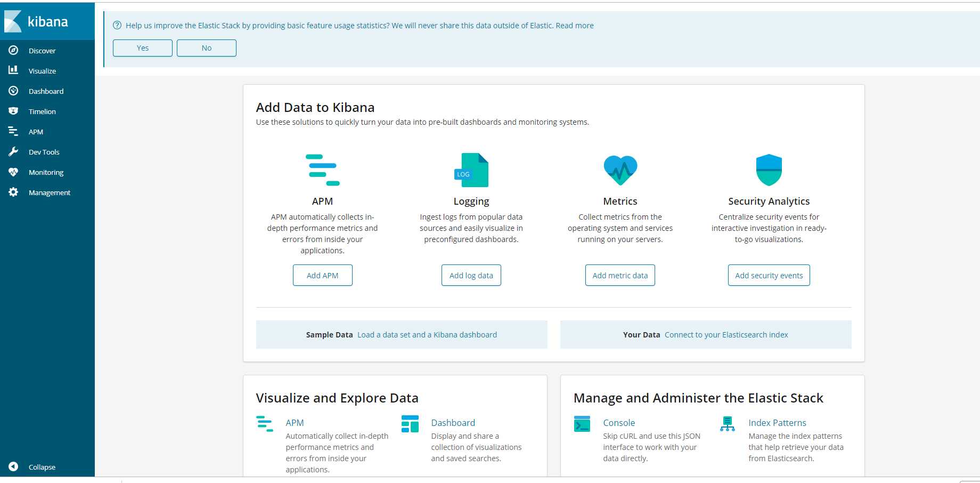The image size is (980, 483).
Task: Click the Discover compass icon in sidebar
Action: (x=13, y=50)
